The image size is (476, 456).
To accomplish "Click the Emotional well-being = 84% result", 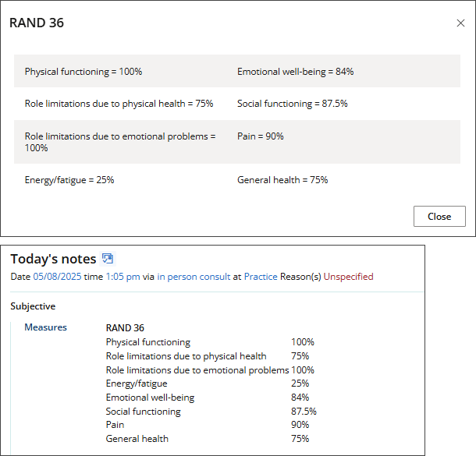I will (x=296, y=72).
